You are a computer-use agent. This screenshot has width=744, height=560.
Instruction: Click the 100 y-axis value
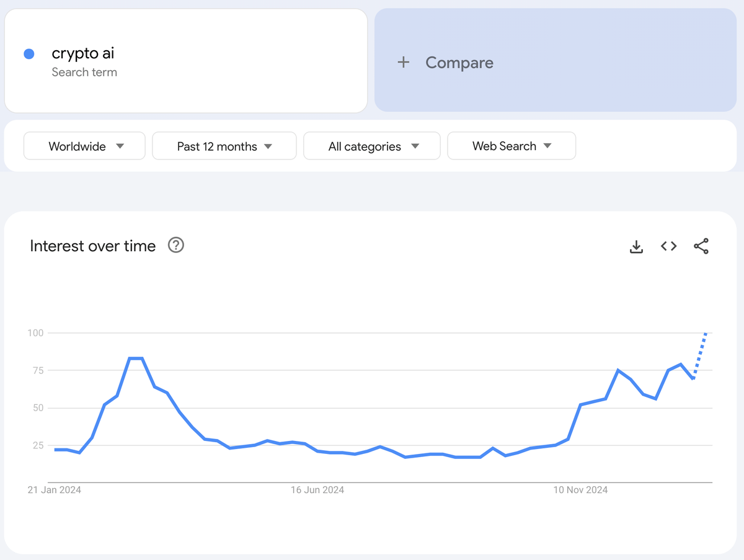(36, 333)
